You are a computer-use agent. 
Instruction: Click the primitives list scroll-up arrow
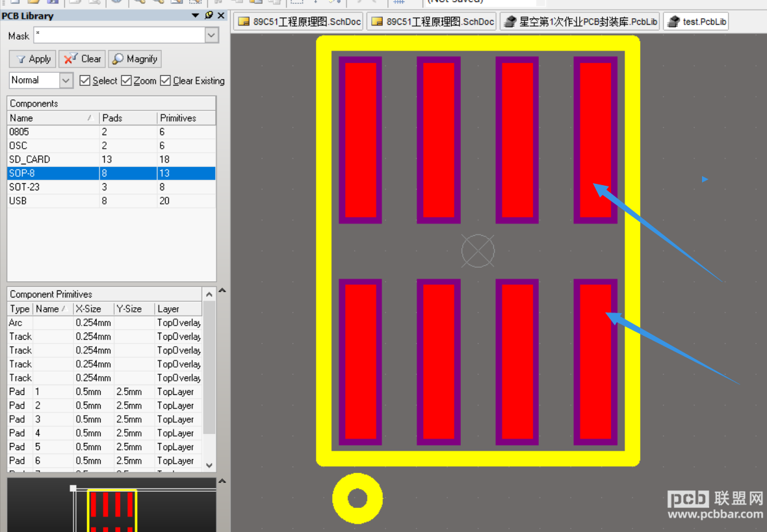pyautogui.click(x=209, y=294)
